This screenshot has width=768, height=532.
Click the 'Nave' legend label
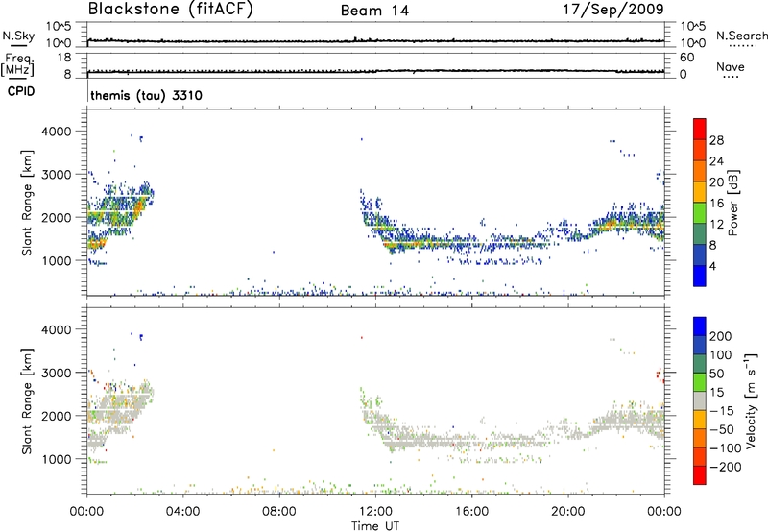pyautogui.click(x=730, y=67)
